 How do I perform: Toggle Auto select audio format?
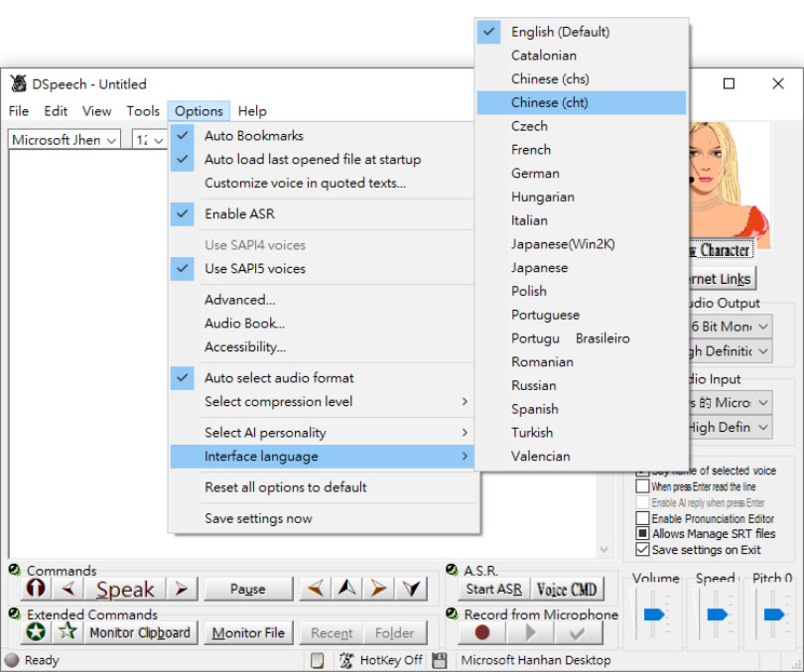[322, 378]
